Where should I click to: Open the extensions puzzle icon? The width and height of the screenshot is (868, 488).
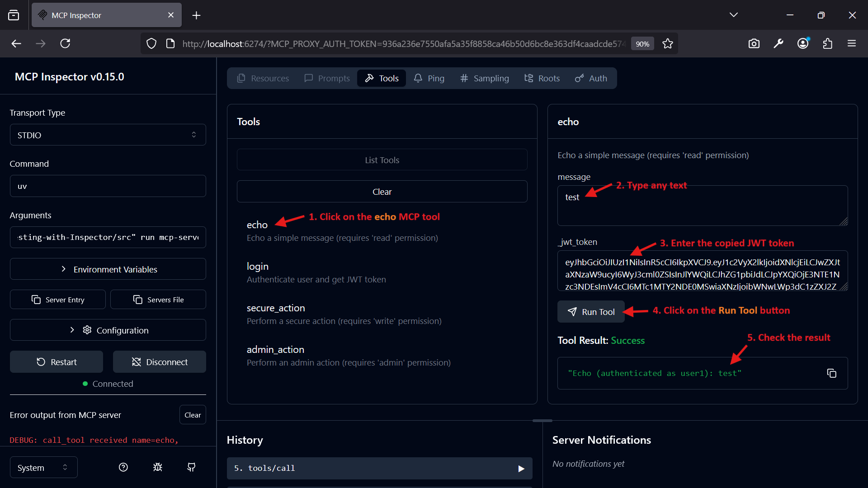827,43
